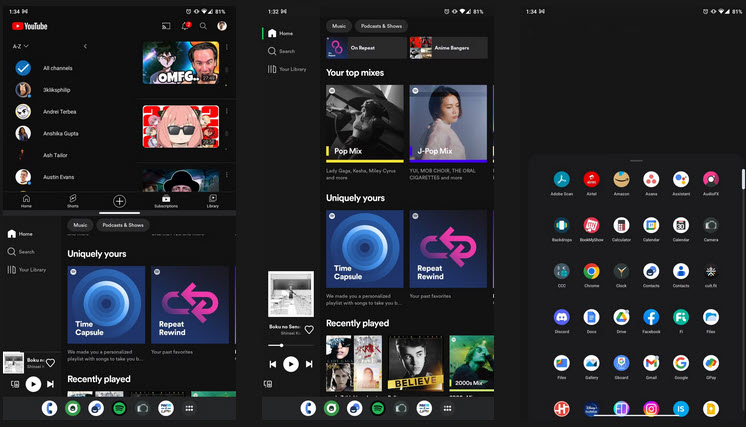The width and height of the screenshot is (746, 427).
Task: Open the Believe album cover in Recently played
Action: (x=415, y=363)
